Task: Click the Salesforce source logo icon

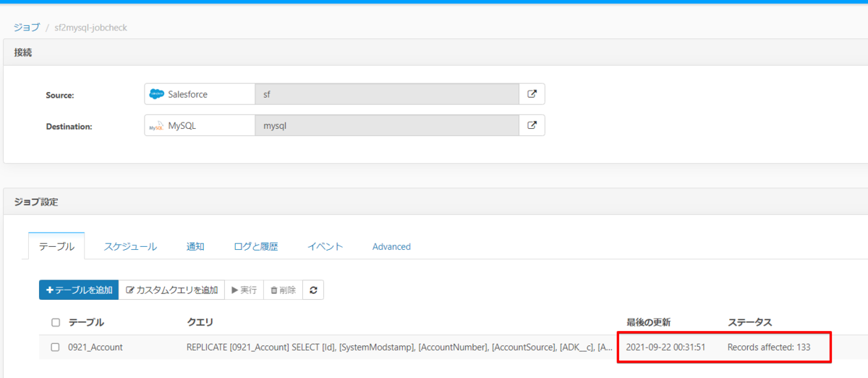Action: click(x=156, y=94)
